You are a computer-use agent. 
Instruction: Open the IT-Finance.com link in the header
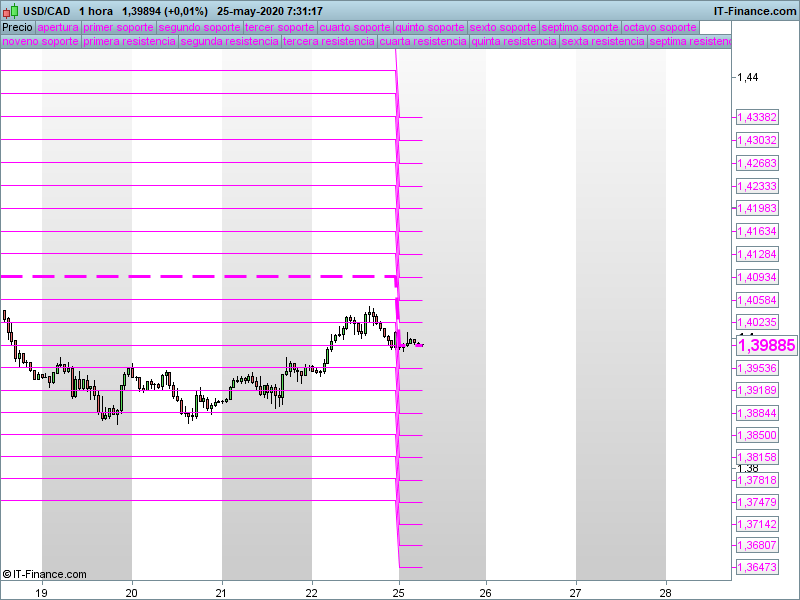tap(755, 11)
